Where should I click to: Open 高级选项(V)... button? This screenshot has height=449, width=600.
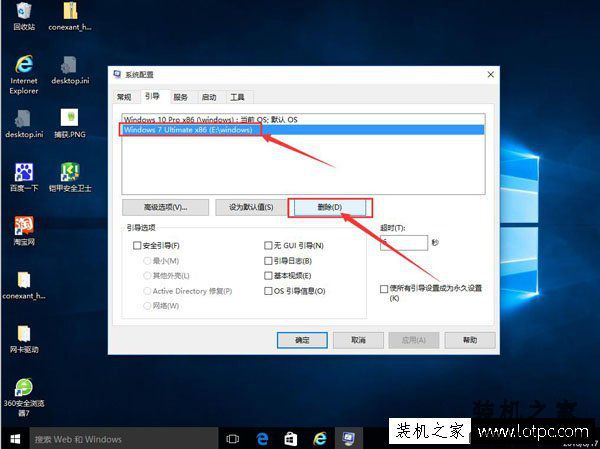165,207
